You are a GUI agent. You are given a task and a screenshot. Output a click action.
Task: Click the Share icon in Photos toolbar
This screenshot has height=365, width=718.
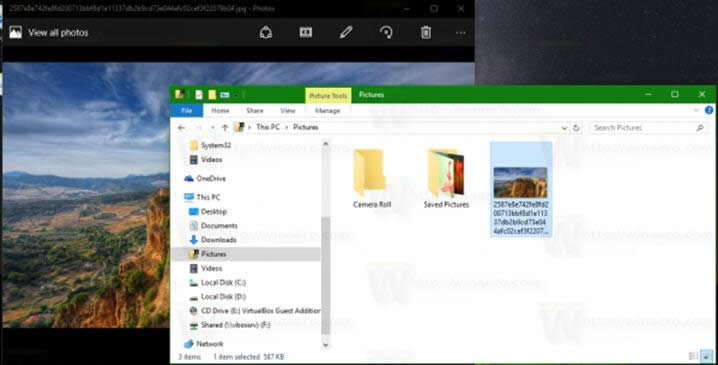tap(266, 33)
